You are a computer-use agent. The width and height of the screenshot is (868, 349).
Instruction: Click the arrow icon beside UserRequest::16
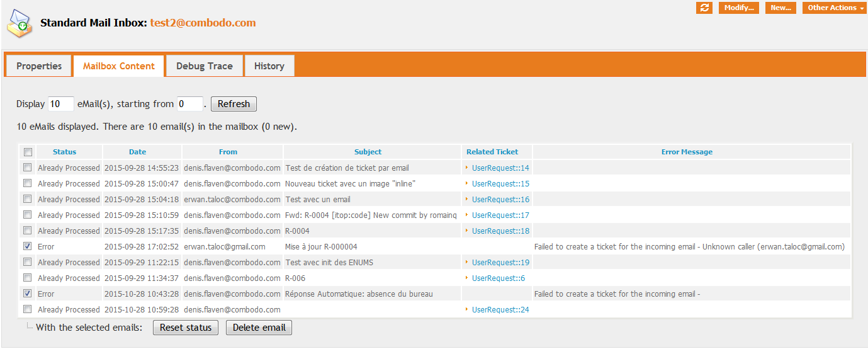[x=466, y=199]
